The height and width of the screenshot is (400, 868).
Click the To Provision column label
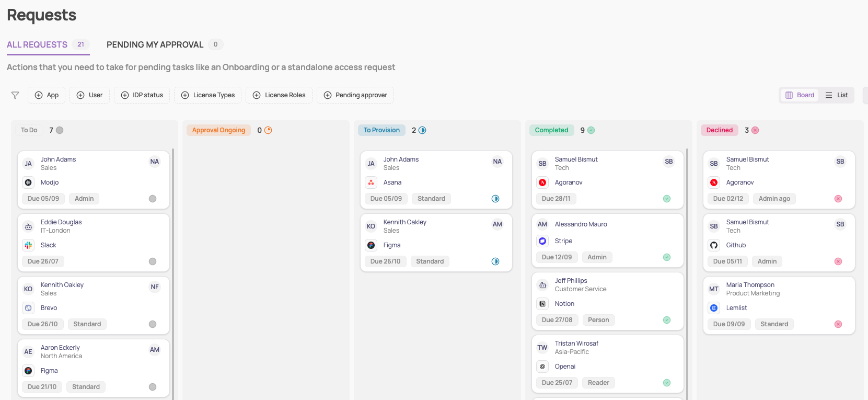381,130
